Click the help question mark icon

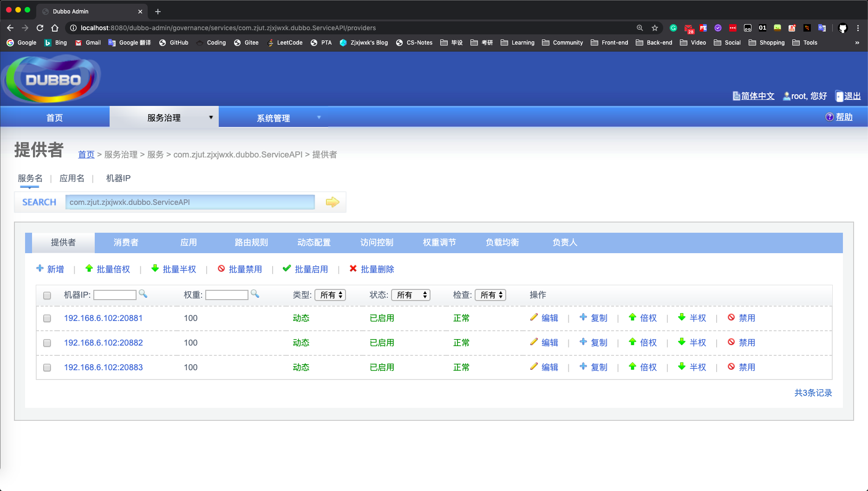pyautogui.click(x=829, y=117)
